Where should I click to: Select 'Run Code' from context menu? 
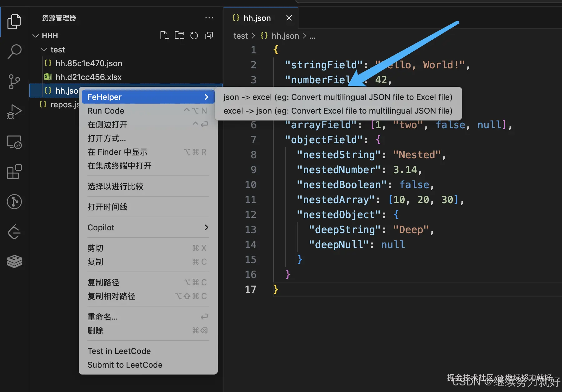click(106, 110)
